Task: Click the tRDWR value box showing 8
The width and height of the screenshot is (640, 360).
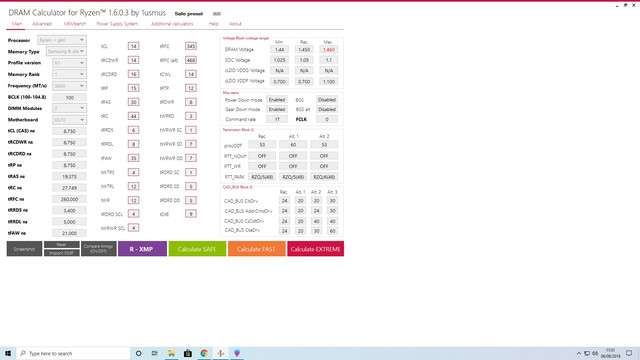Action: coord(191,102)
